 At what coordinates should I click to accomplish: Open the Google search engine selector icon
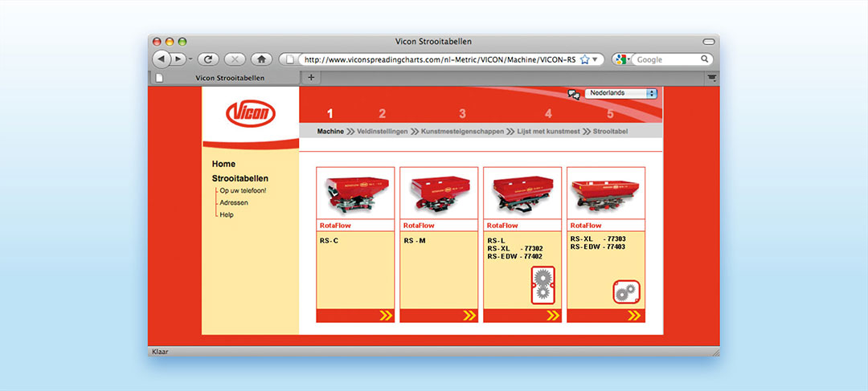pos(621,59)
